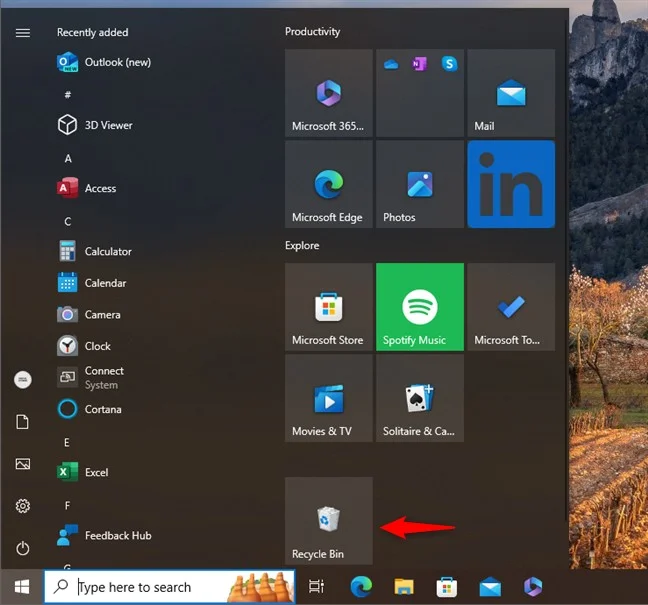
Task: Click the OneDrive icon in tile folder
Action: tap(391, 64)
